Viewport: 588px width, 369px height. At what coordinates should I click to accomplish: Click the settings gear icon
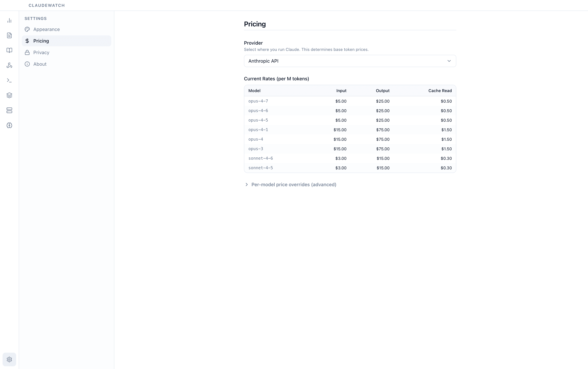point(9,359)
